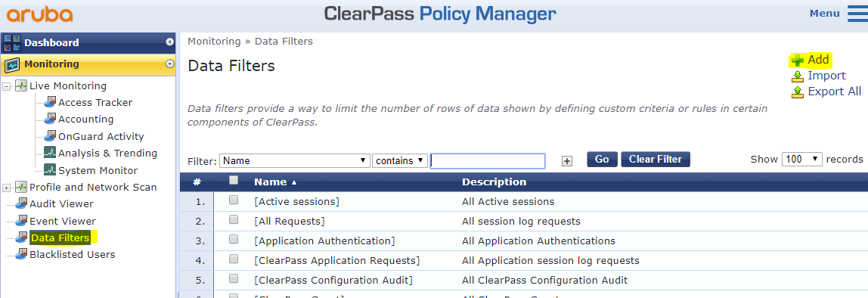Click the Monitoring panel icon
The width and height of the screenshot is (868, 298).
click(11, 65)
